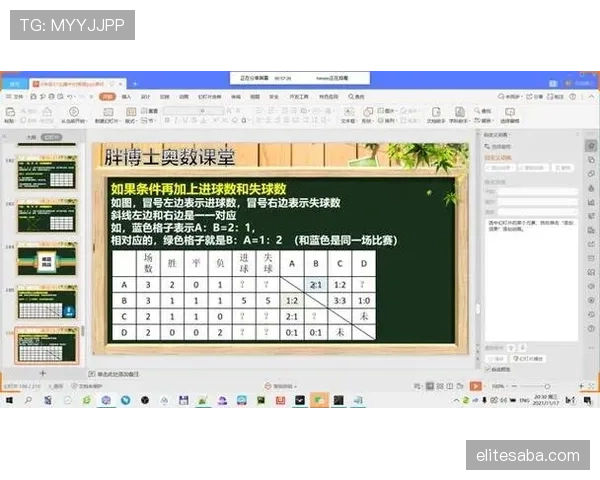
Task: Click the blue cell 2:1 in table row A
Action: tap(316, 284)
